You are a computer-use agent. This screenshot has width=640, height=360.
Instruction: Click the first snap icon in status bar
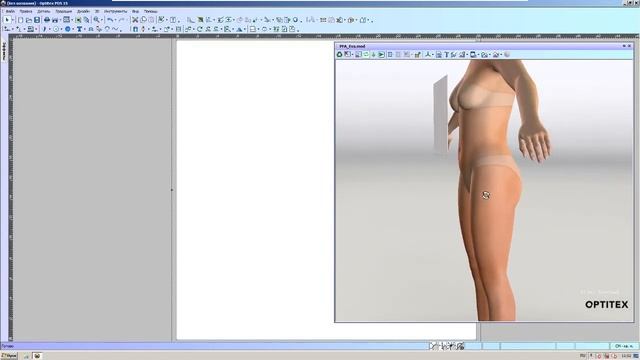[x=433, y=346]
